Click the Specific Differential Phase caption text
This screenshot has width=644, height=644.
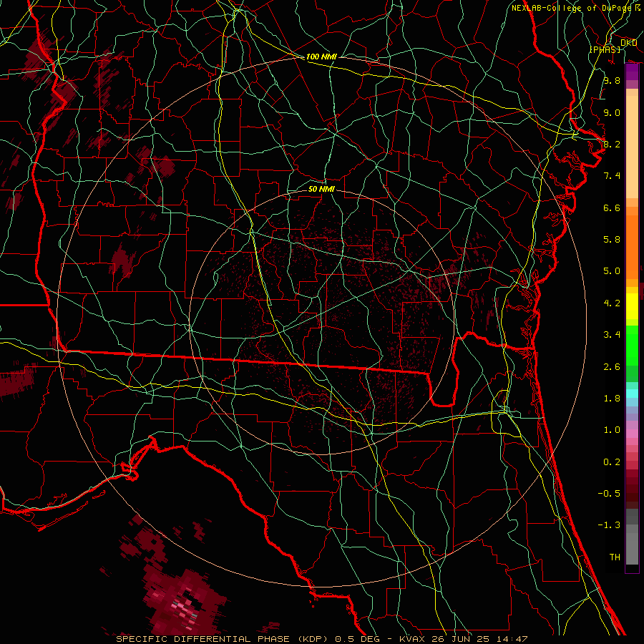point(322,639)
